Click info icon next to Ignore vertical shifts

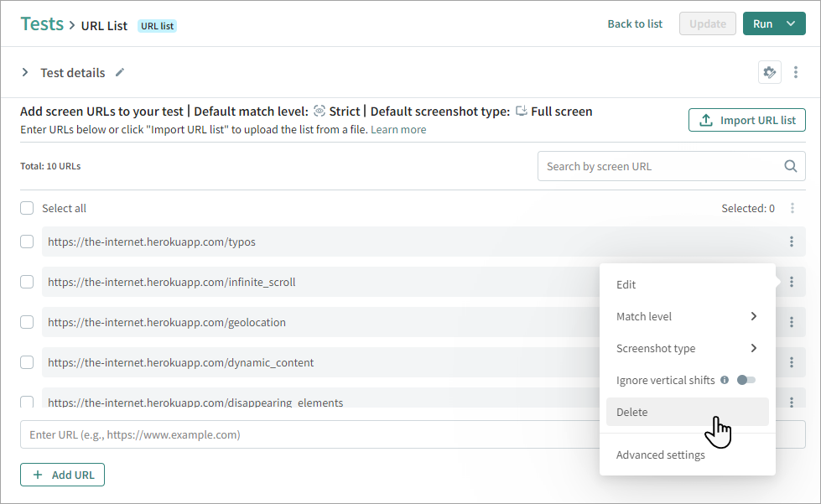coord(725,381)
